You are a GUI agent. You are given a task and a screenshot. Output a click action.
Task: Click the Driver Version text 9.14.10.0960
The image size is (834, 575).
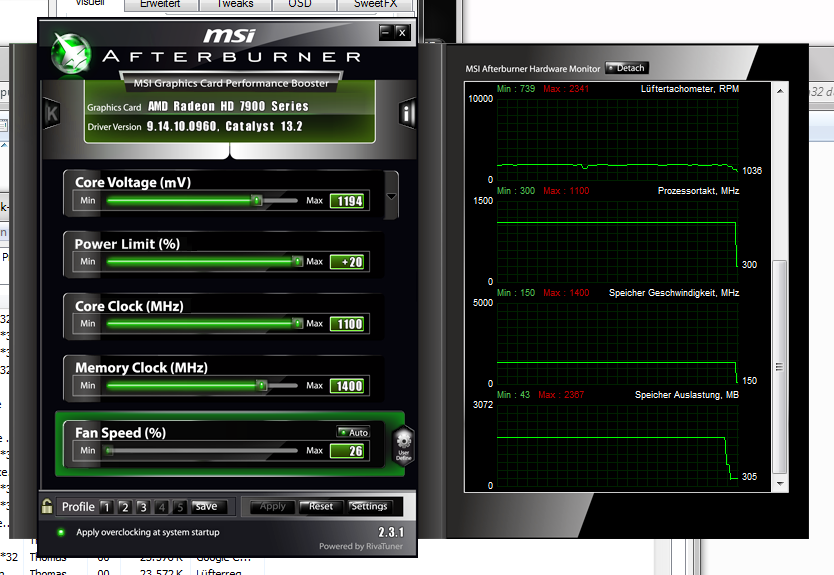pos(182,127)
